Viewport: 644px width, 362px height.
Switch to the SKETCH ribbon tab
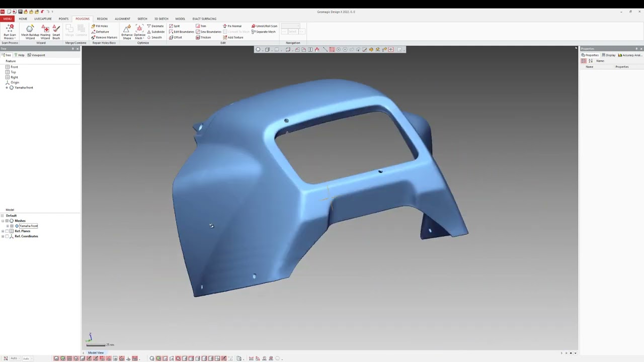142,19
